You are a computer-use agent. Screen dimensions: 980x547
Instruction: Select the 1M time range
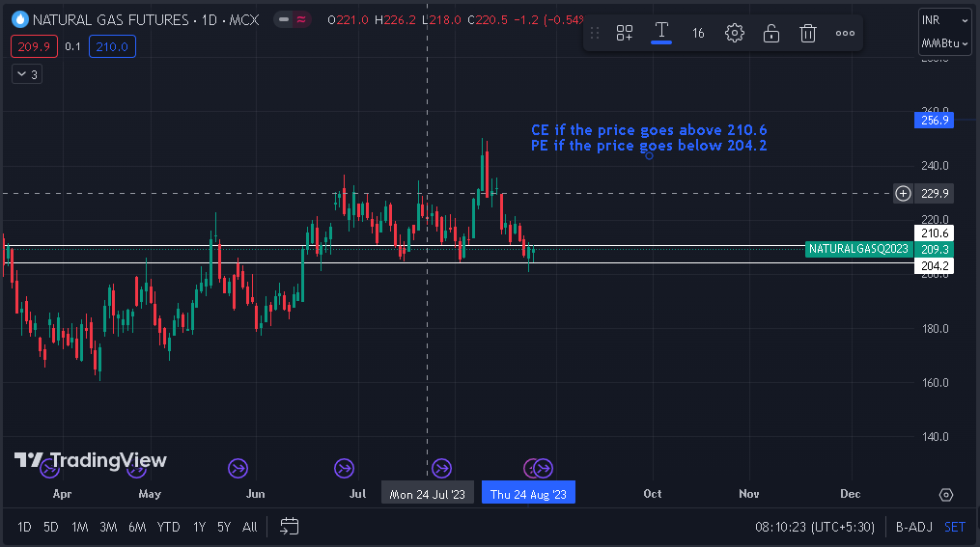(79, 527)
